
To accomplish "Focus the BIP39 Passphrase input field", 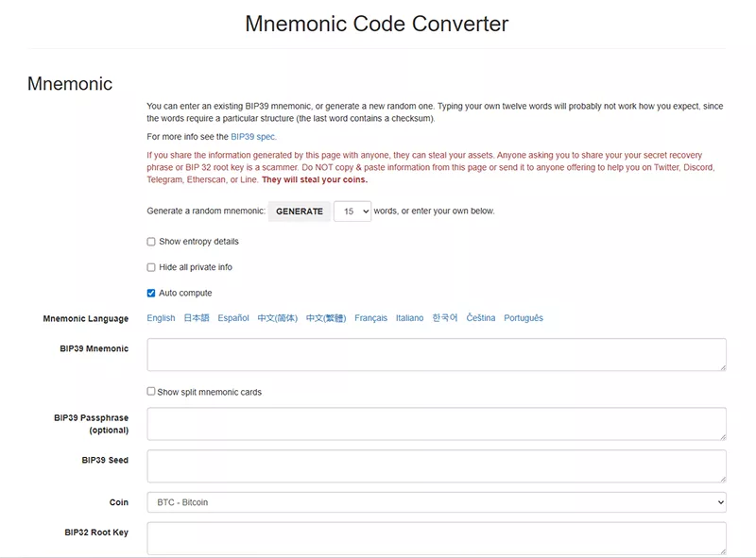I will (437, 423).
